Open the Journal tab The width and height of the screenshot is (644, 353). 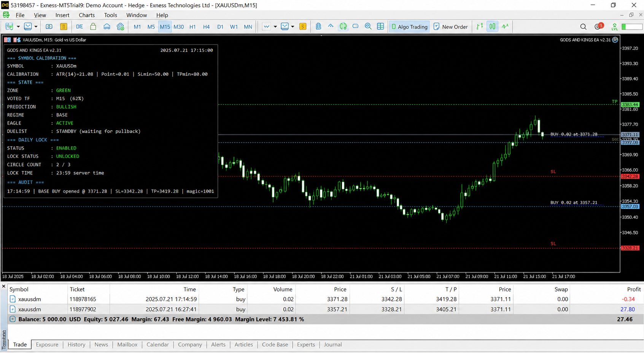coord(333,345)
